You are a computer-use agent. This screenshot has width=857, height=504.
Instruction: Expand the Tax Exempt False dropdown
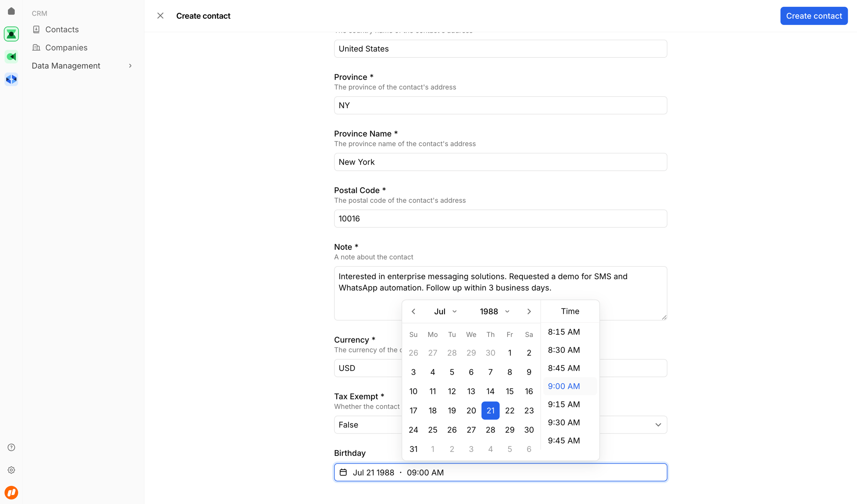click(x=658, y=424)
